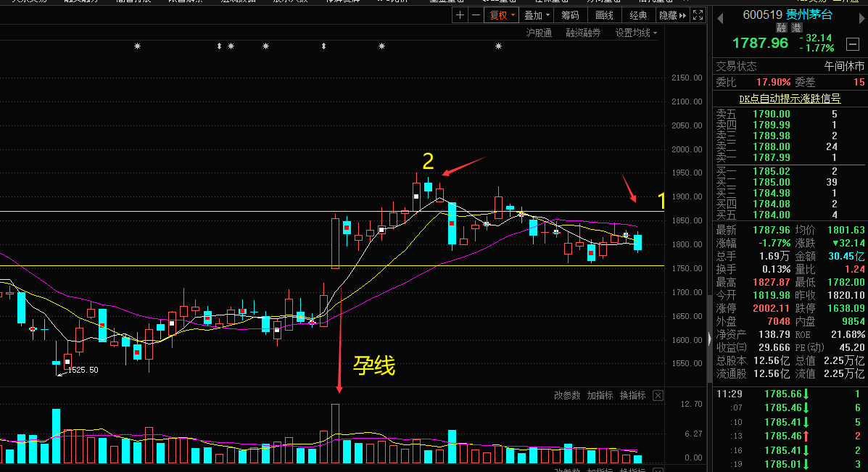Click 换指标 on the volume indicator panel
Image resolution: width=868 pixels, height=472 pixels.
(x=633, y=396)
